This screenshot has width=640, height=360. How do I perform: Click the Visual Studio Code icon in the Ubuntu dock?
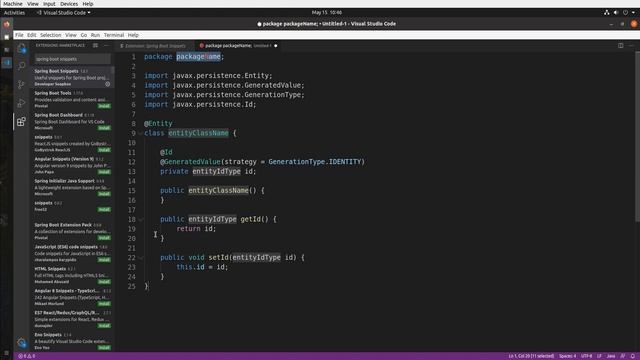pos(7,63)
